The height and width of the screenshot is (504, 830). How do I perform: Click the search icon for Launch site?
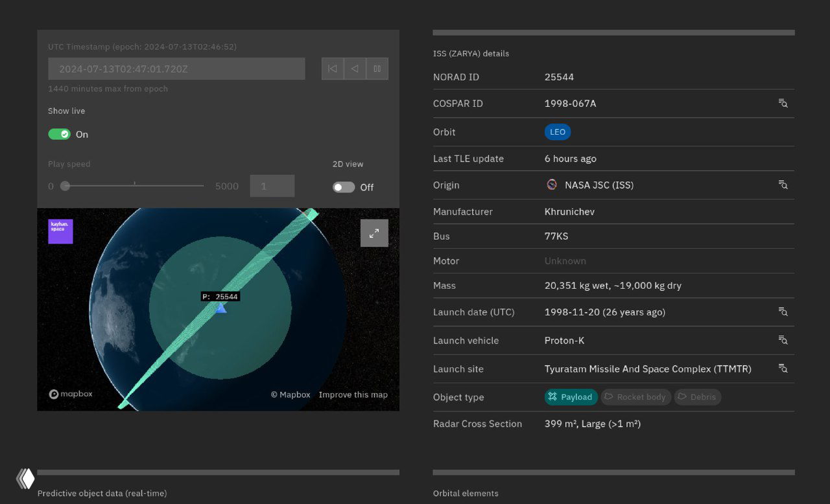coord(783,369)
